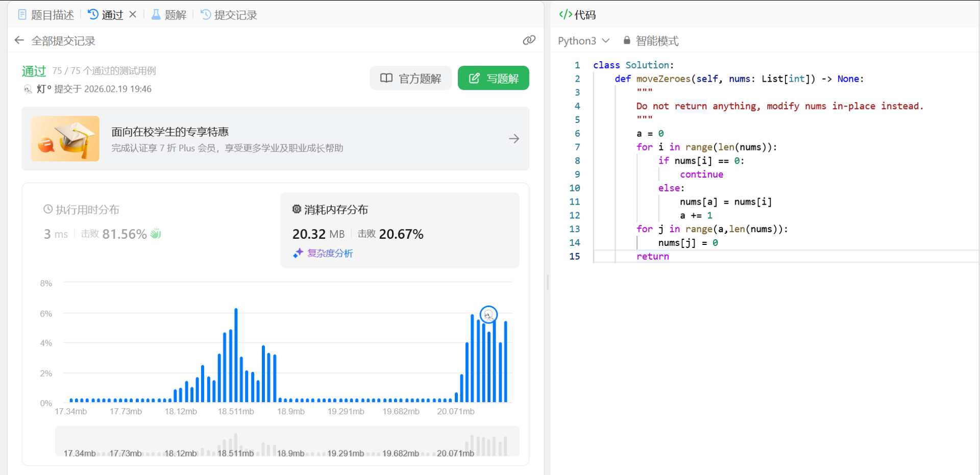Screen dimensions: 980x475
Task: Click the clapping hands icon after 81.56%
Action: (156, 234)
